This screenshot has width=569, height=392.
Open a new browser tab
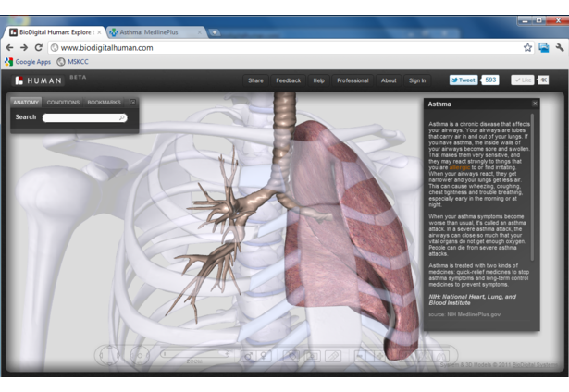[x=215, y=32]
